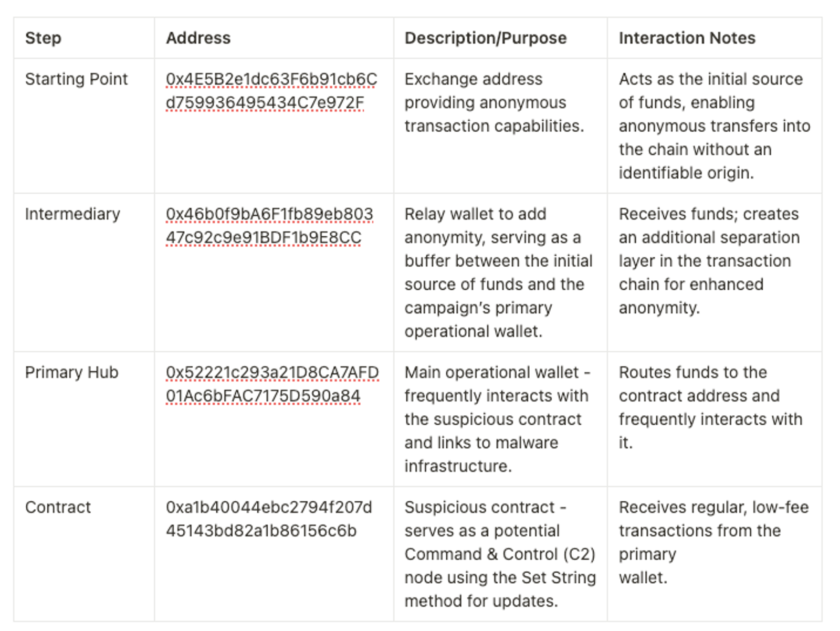Click the Interaction Notes column header

coord(687,38)
